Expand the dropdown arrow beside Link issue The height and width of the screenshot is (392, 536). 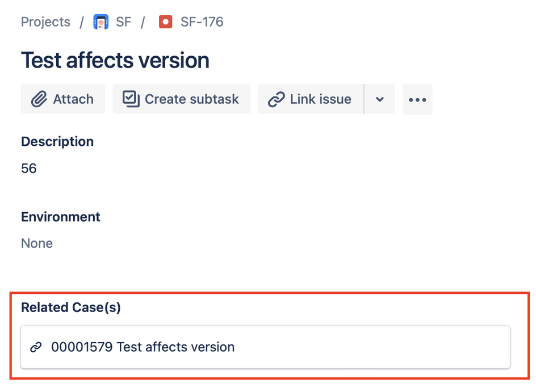380,99
